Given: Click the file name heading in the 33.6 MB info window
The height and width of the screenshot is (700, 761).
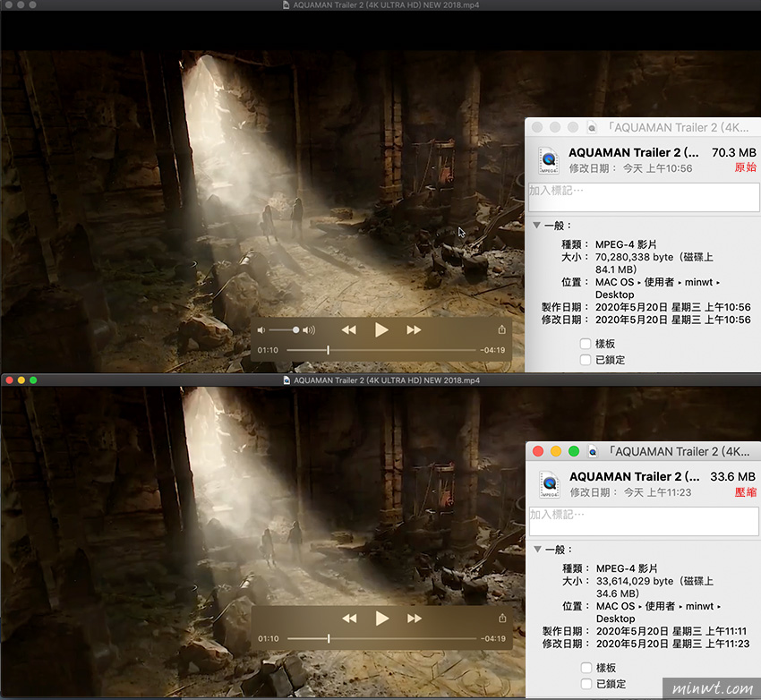Looking at the screenshot, I should click(635, 476).
